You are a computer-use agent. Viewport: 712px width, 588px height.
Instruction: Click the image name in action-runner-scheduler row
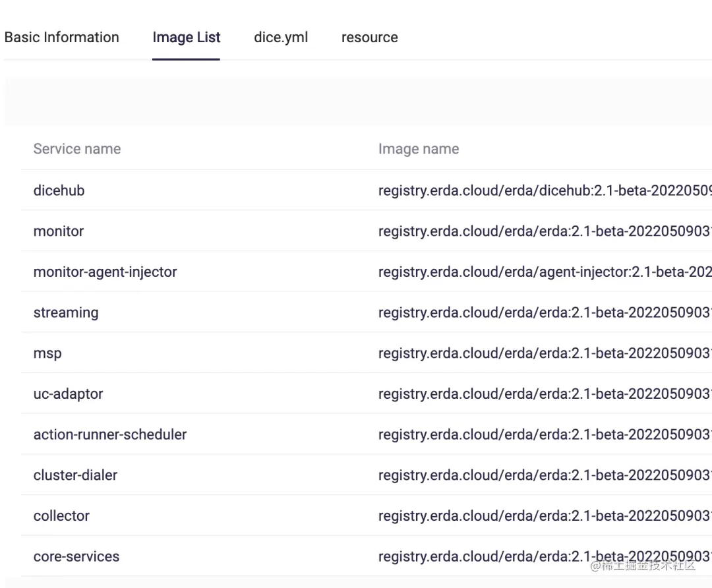(545, 434)
